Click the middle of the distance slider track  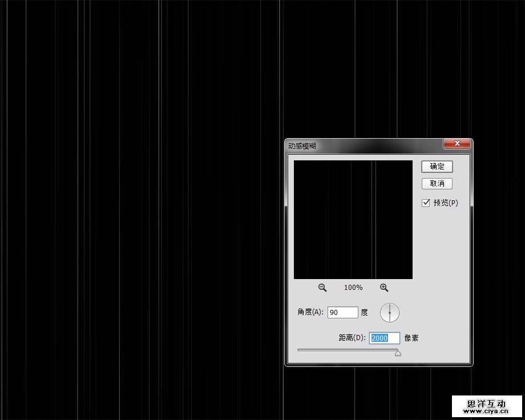(x=348, y=350)
